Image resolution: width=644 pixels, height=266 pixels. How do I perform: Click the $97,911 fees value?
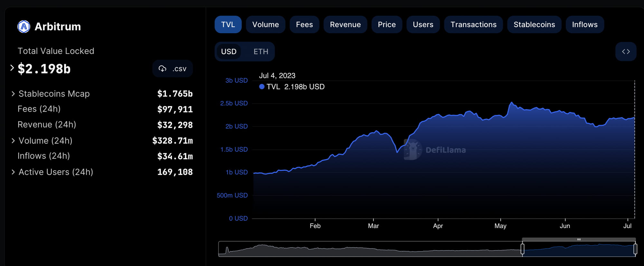[175, 109]
